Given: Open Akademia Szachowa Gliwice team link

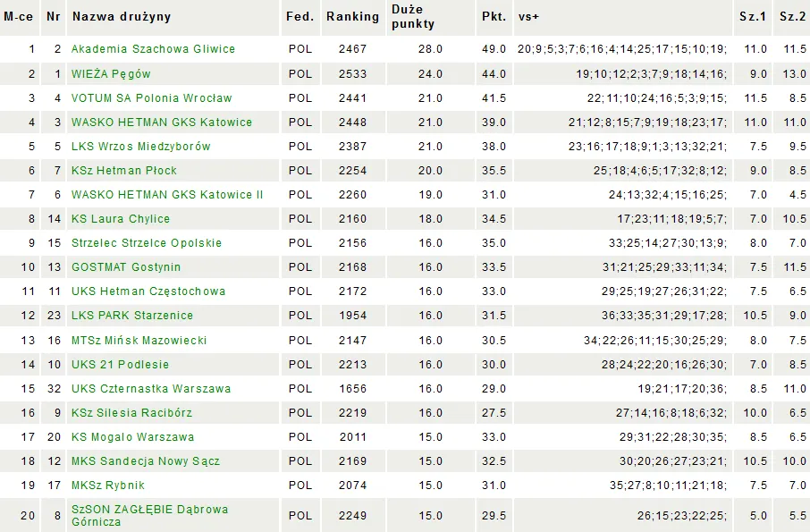Looking at the screenshot, I should [x=153, y=49].
